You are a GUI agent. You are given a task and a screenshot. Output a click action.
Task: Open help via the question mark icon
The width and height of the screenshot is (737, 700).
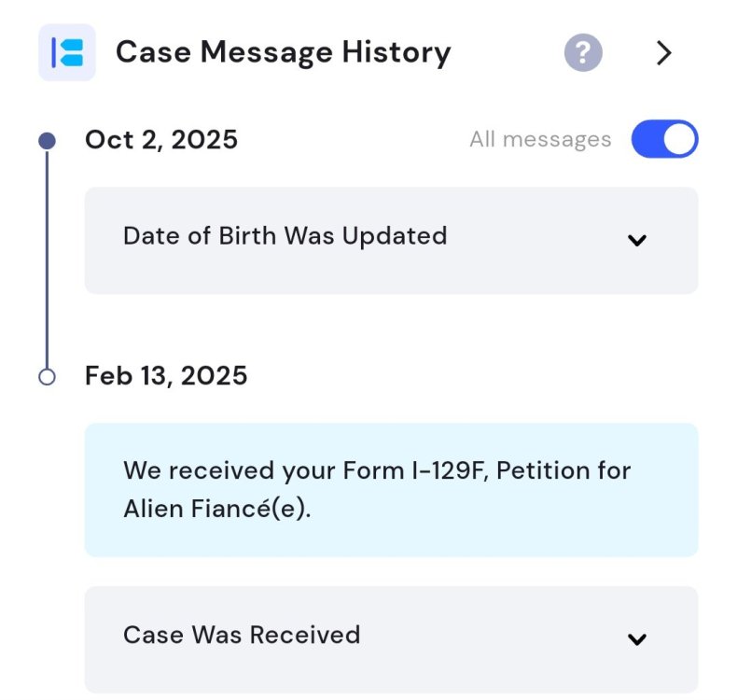click(x=583, y=52)
